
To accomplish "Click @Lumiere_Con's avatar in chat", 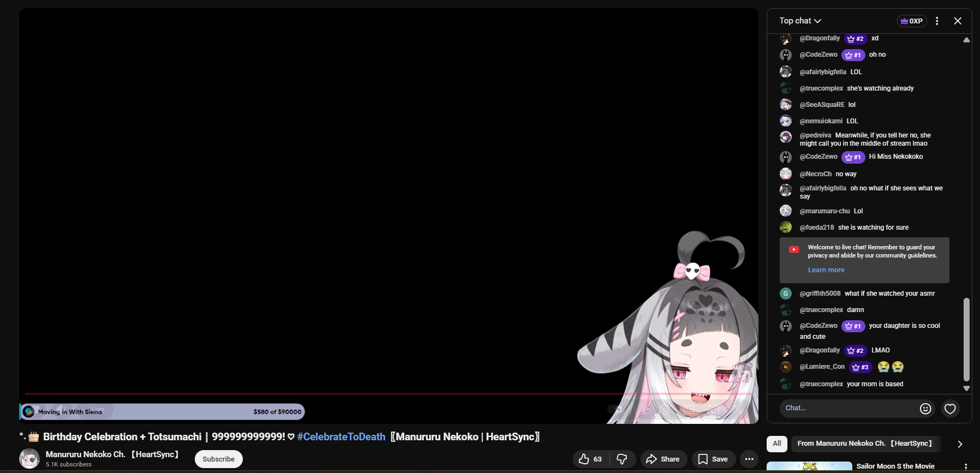I will coord(786,367).
